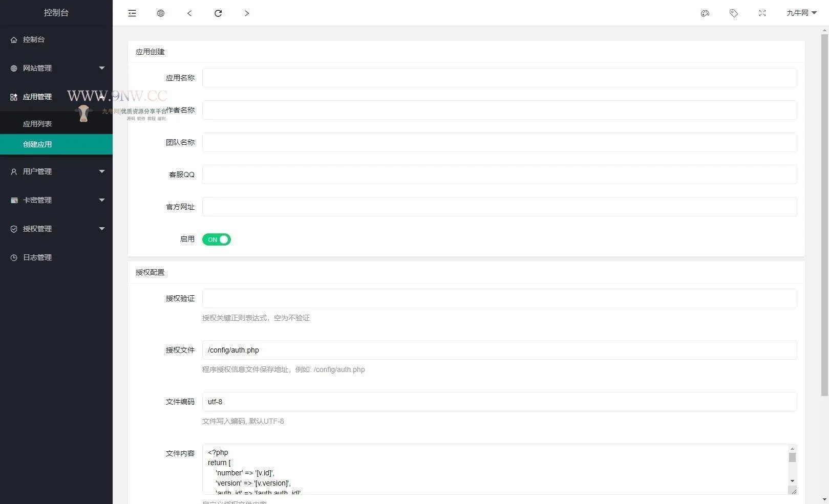This screenshot has width=829, height=504.
Task: Expand the 卡密管理 sidebar menu
Action: [x=56, y=200]
